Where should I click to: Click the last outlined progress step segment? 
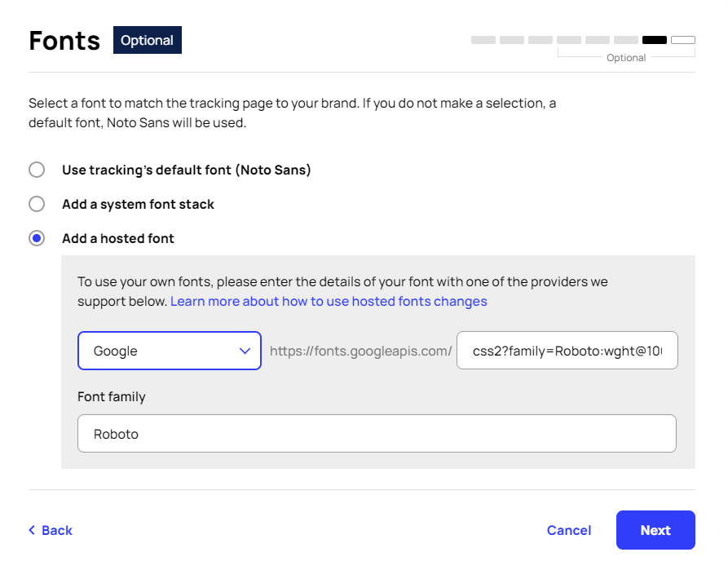pyautogui.click(x=683, y=40)
